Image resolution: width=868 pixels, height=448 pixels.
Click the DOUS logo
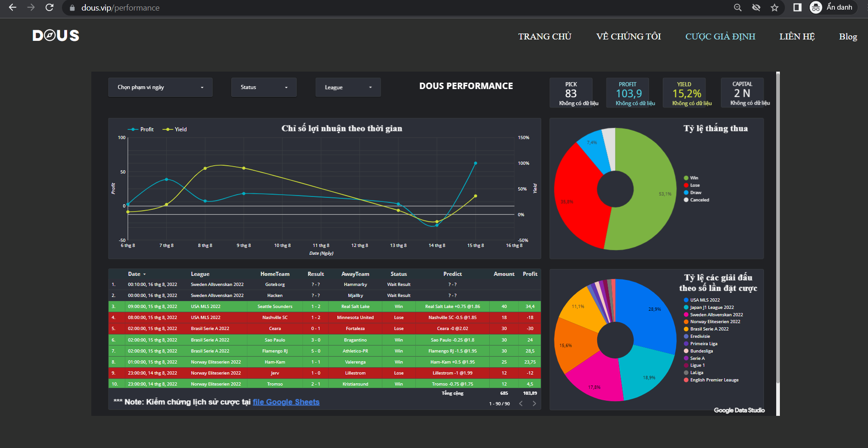pyautogui.click(x=56, y=36)
